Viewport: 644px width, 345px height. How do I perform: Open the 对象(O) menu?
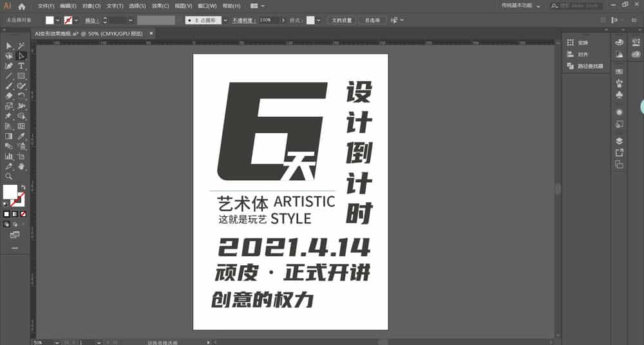91,6
